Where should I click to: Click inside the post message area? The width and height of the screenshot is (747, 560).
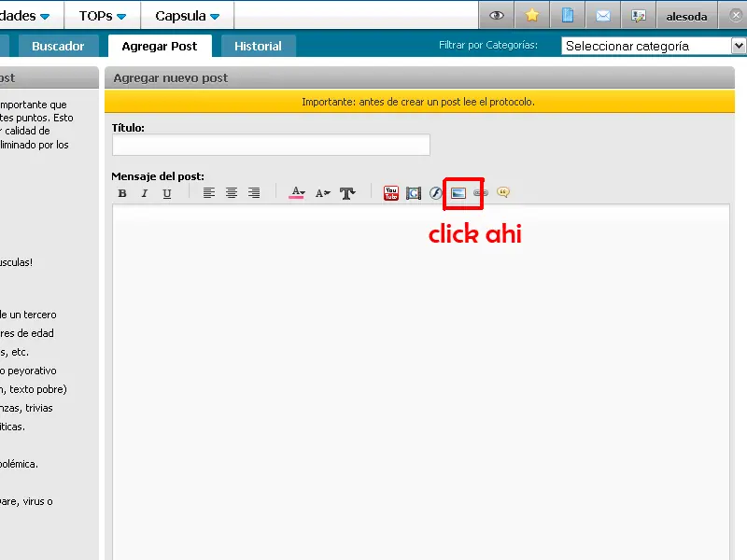coord(421,381)
